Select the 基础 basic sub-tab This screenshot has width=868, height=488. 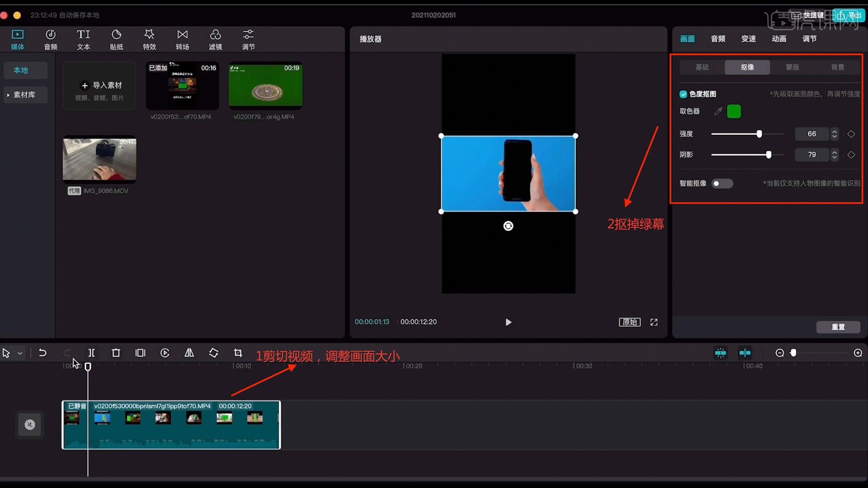pos(702,67)
